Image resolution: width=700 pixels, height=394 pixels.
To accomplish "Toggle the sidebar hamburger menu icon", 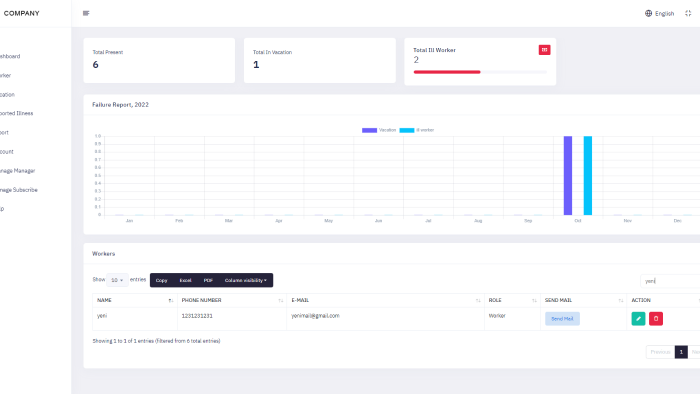I will point(86,13).
